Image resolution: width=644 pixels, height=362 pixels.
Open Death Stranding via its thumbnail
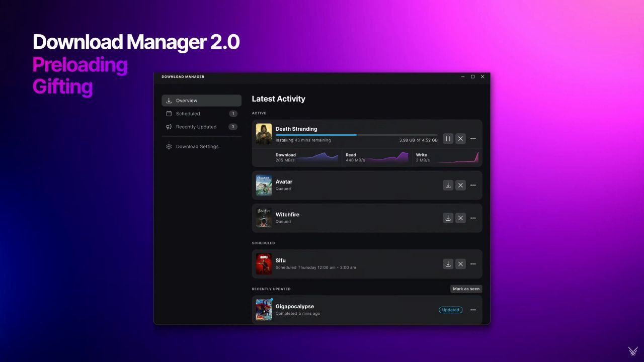pyautogui.click(x=263, y=133)
